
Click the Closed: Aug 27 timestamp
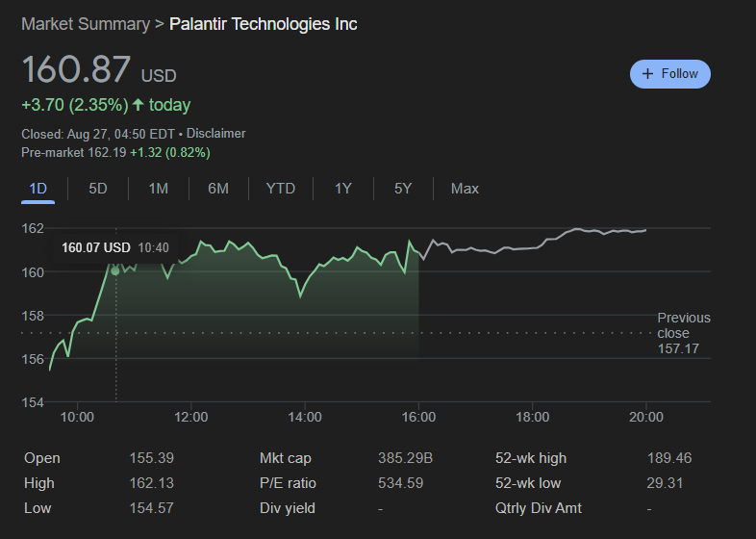98,134
